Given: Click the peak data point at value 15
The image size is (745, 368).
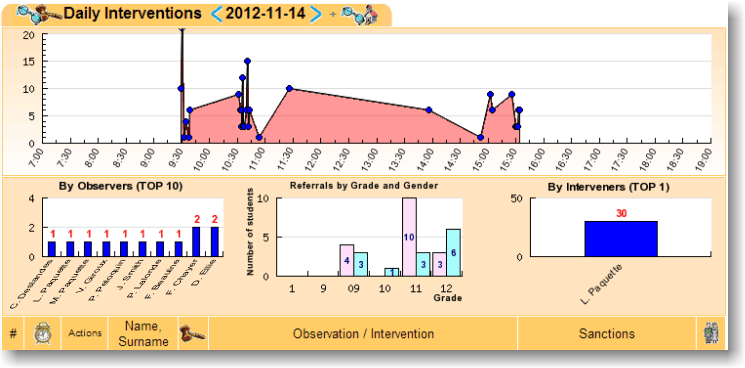Looking at the screenshot, I should (248, 61).
